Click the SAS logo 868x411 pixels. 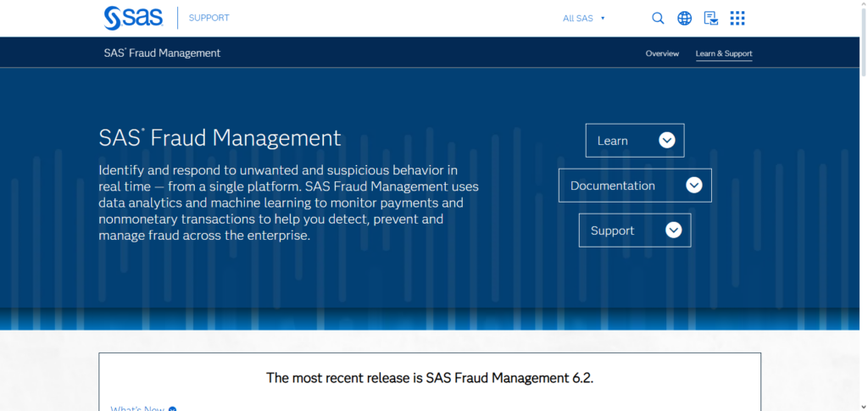click(x=133, y=19)
